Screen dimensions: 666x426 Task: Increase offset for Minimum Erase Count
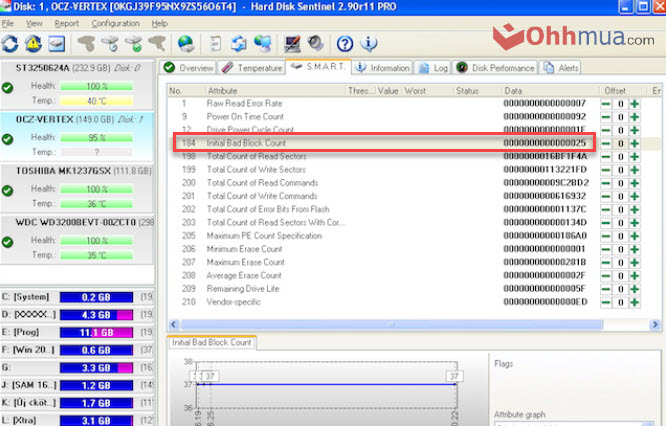[635, 249]
